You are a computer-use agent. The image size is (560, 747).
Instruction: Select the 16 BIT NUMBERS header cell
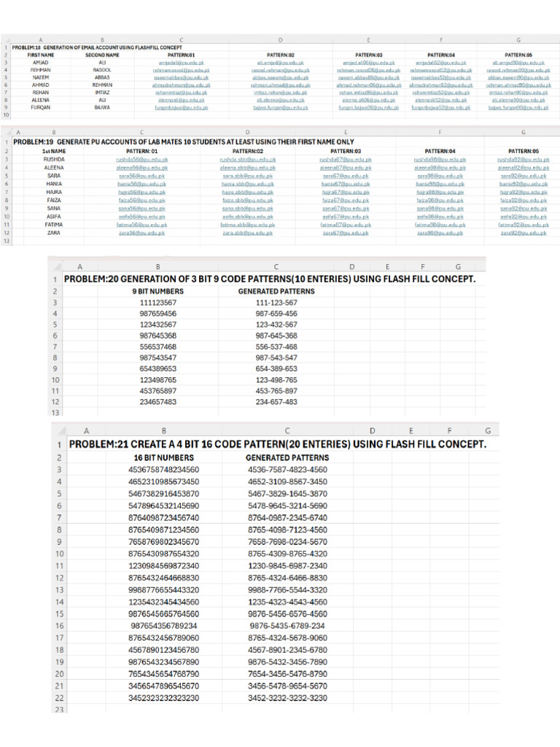[x=164, y=458]
